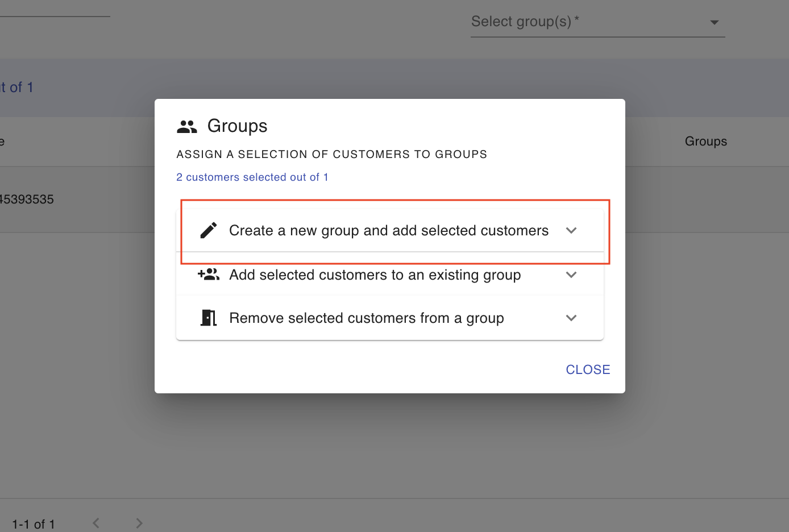
Task: Open 'Create a new group and add selected customers'
Action: [390, 230]
